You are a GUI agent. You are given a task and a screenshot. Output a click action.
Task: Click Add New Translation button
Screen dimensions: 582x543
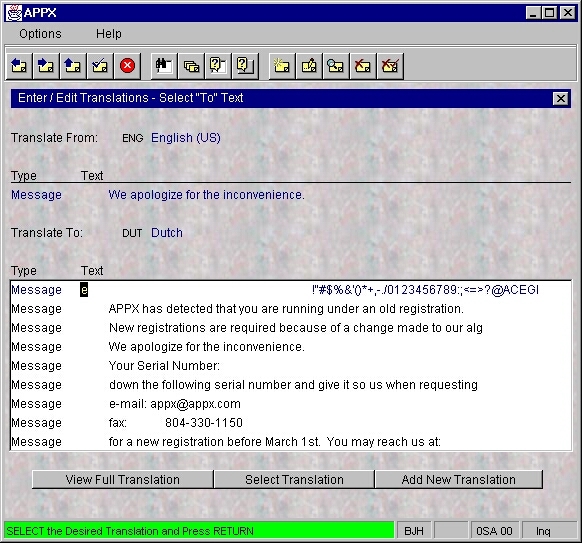point(459,480)
